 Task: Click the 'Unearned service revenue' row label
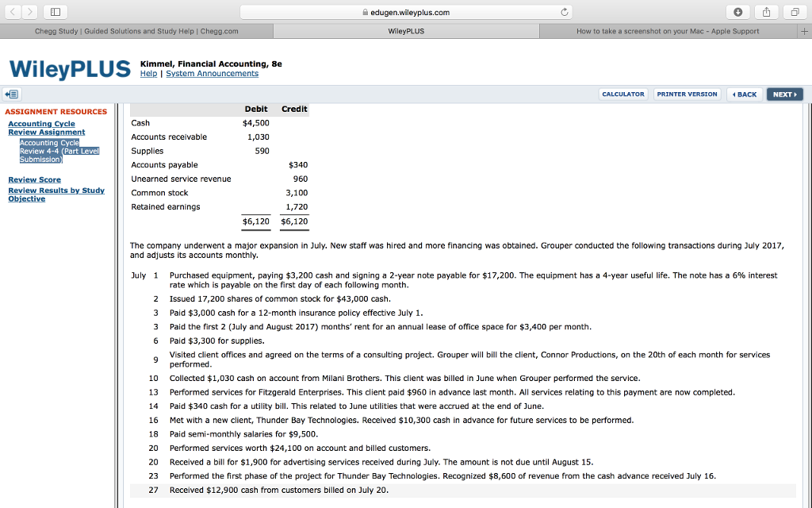(181, 179)
